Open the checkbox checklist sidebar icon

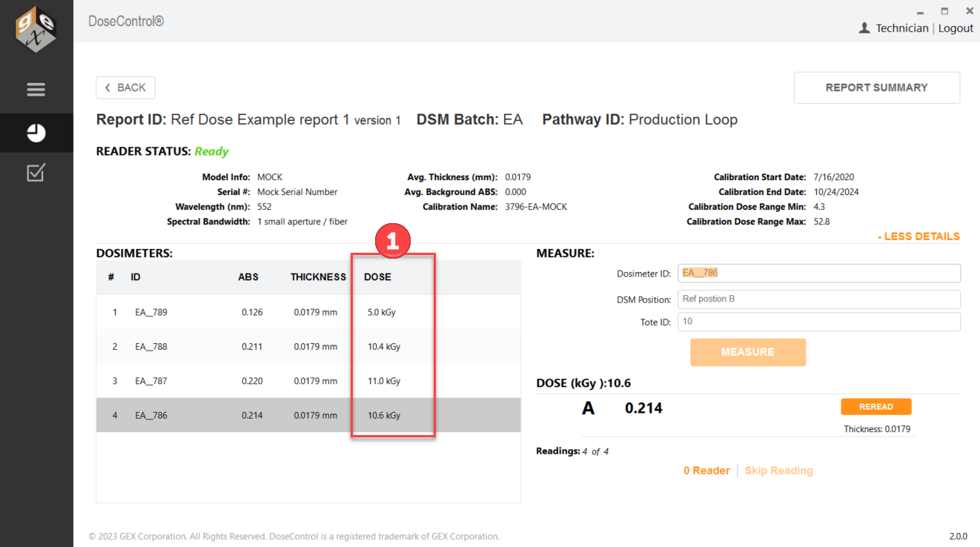36,173
